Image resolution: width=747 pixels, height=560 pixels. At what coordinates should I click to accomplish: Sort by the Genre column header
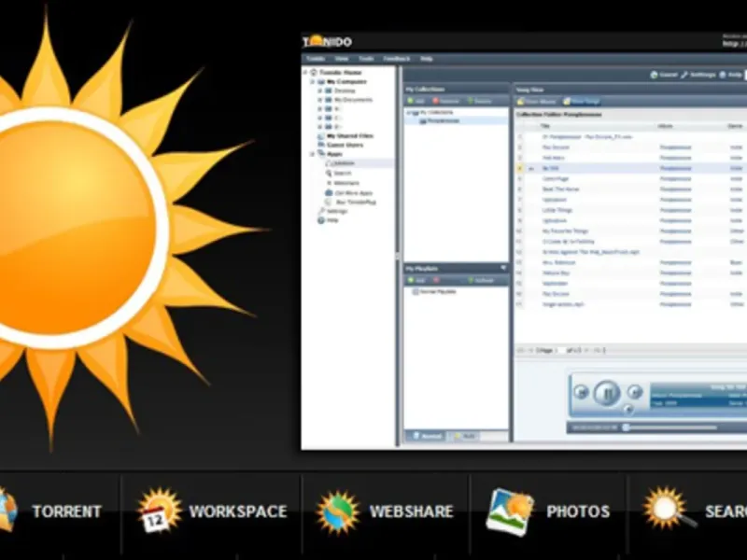(735, 126)
